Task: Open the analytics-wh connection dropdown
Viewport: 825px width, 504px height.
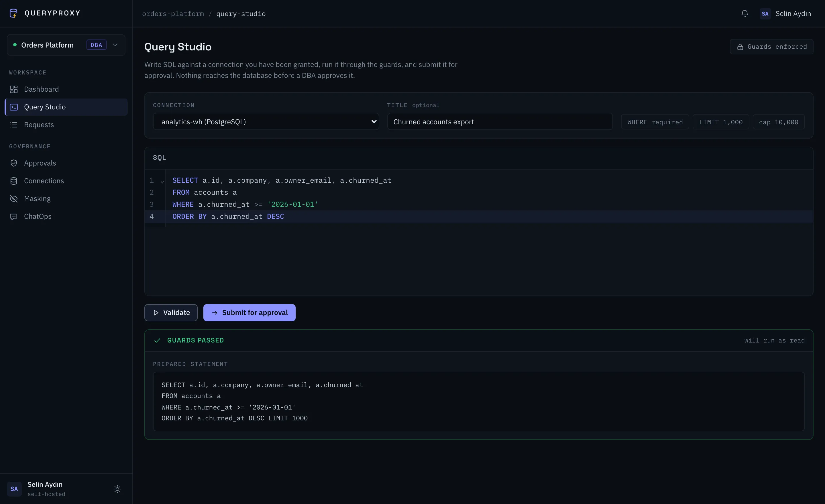Action: click(266, 121)
